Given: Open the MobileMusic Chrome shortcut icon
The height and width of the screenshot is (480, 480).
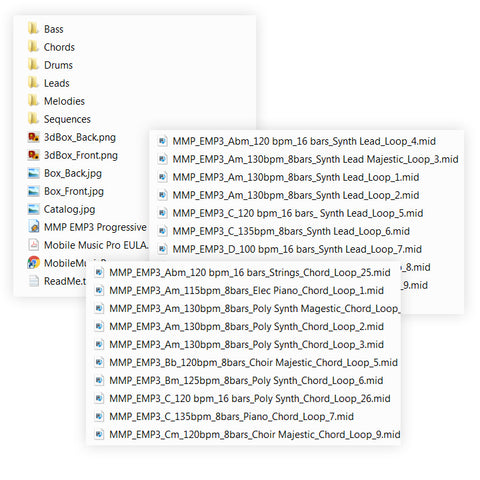Looking at the screenshot, I should point(33,263).
